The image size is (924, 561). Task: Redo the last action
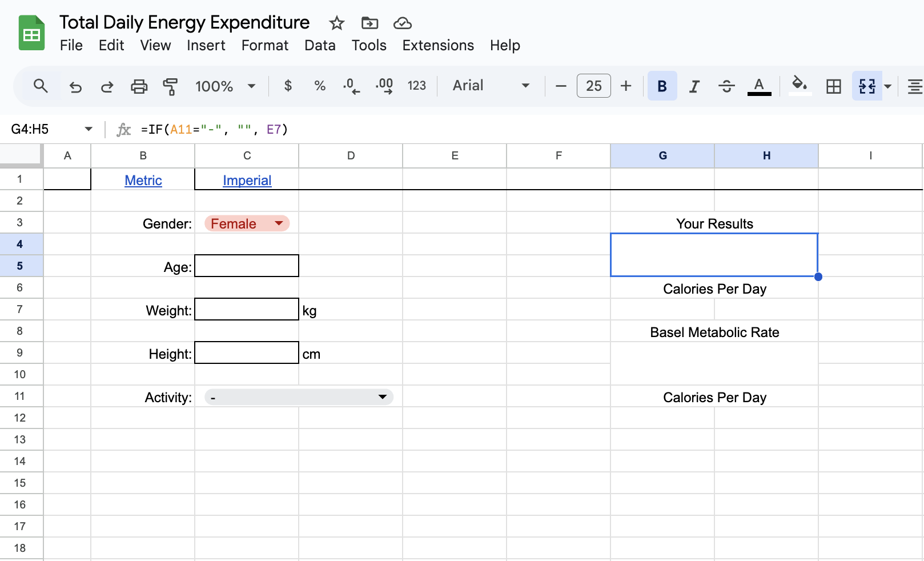107,86
